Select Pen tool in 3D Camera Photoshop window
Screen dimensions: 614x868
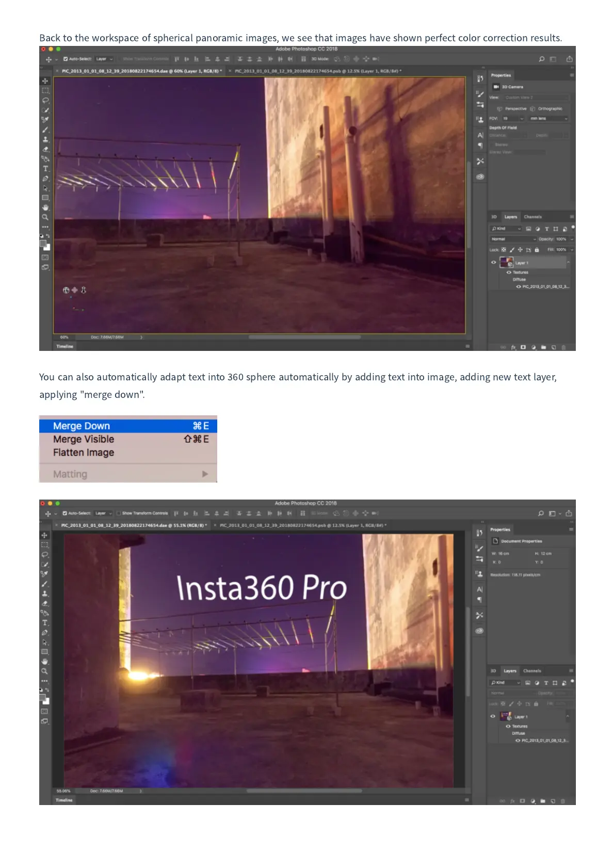pos(45,179)
